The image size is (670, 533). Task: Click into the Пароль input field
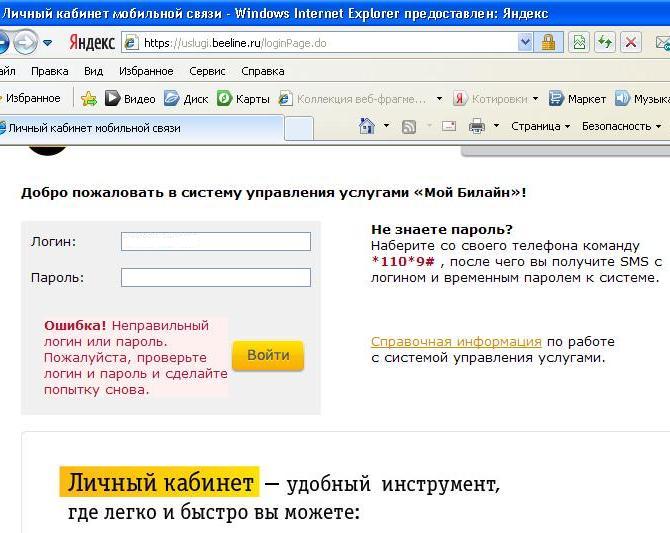coord(215,277)
